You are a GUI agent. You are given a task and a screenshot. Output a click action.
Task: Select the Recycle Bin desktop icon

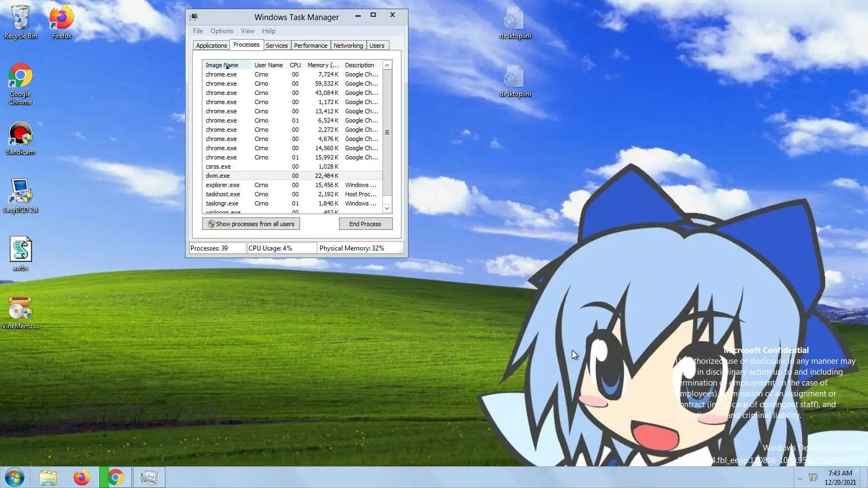pos(21,22)
